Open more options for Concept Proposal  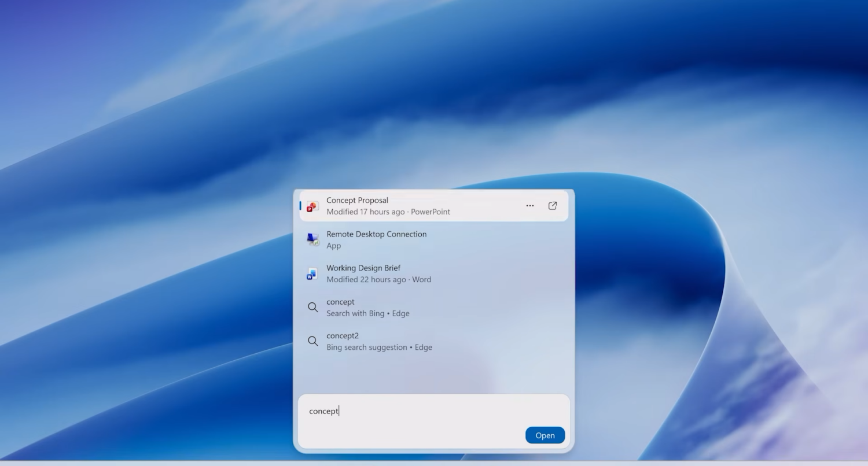(x=530, y=206)
